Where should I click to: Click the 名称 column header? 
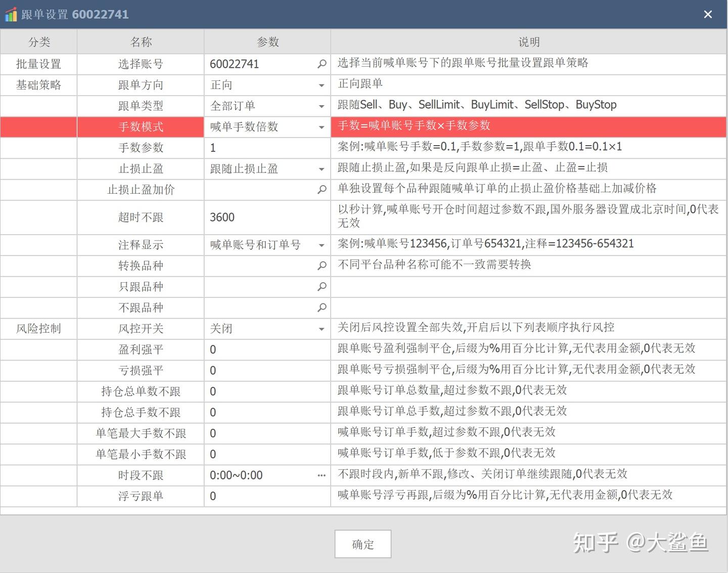pos(141,42)
